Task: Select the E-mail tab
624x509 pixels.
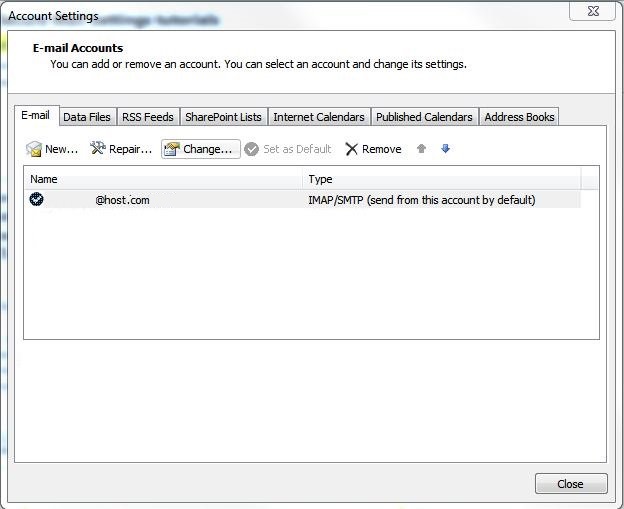Action: tap(35, 116)
